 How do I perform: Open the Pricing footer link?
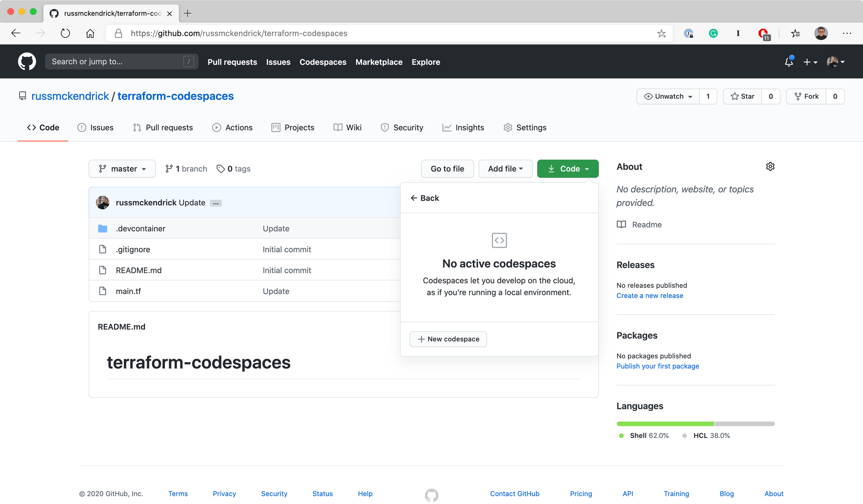coord(581,494)
